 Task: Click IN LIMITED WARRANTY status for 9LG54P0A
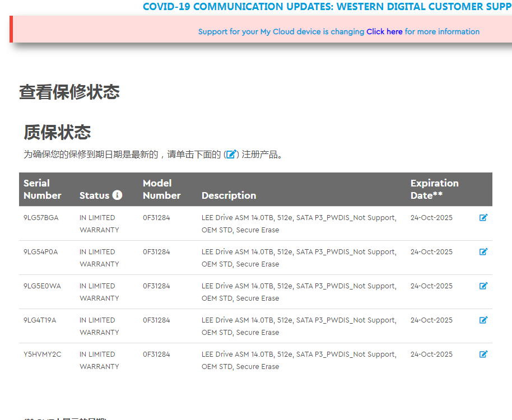click(99, 258)
